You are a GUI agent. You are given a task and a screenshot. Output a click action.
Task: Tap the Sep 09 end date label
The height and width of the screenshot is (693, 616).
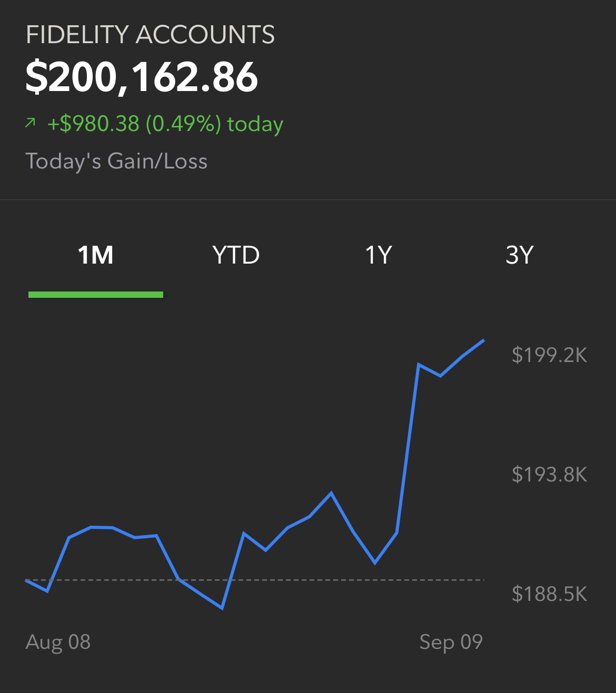(x=451, y=642)
